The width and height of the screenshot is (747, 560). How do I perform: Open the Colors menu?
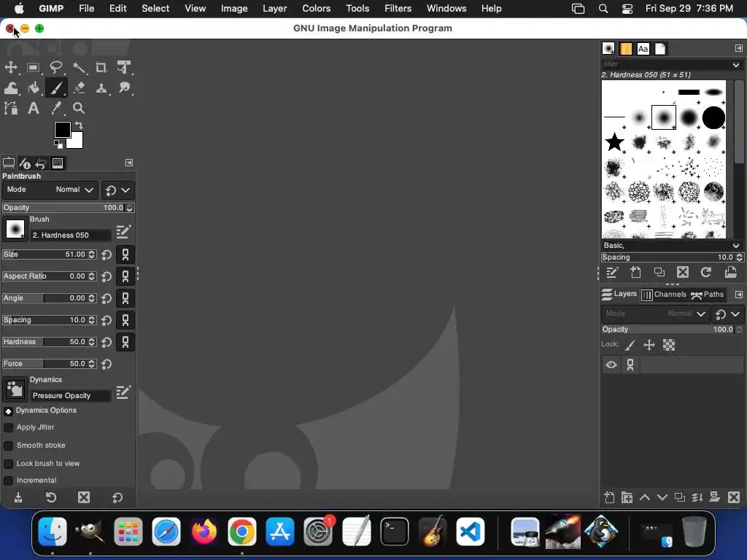coord(317,9)
